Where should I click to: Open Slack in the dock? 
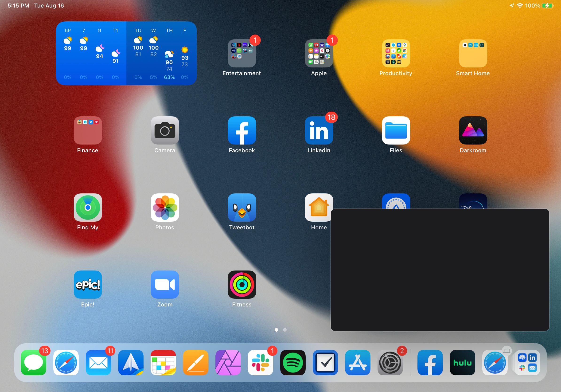click(261, 362)
